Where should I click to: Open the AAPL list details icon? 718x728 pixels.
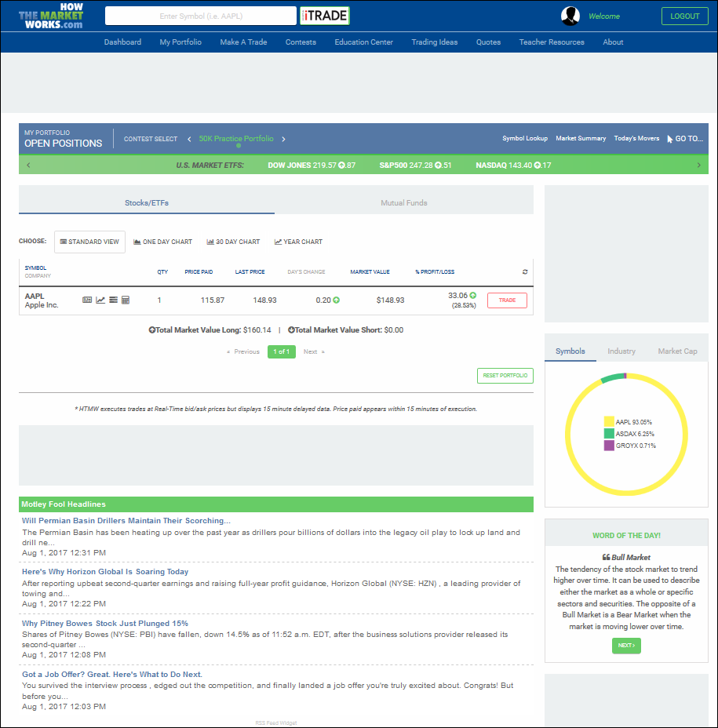(113, 300)
